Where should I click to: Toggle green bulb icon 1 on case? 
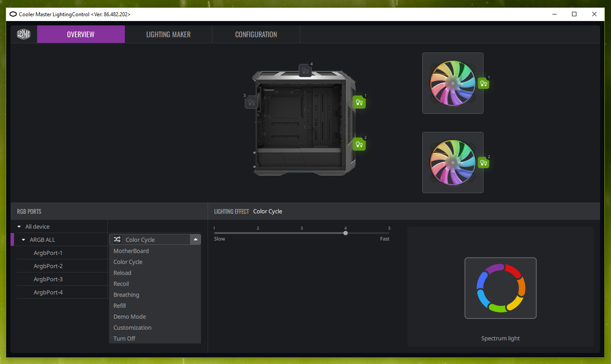click(x=359, y=102)
